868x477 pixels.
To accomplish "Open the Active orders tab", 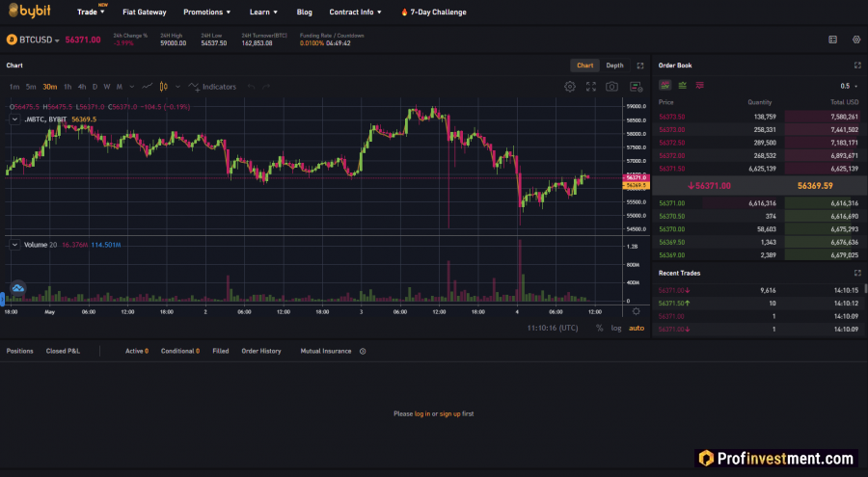I will (x=137, y=351).
